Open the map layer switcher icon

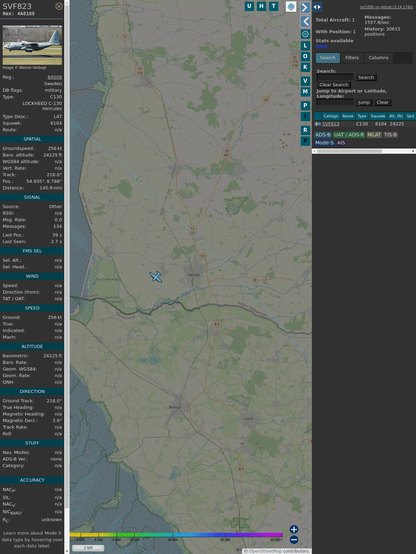[291, 7]
